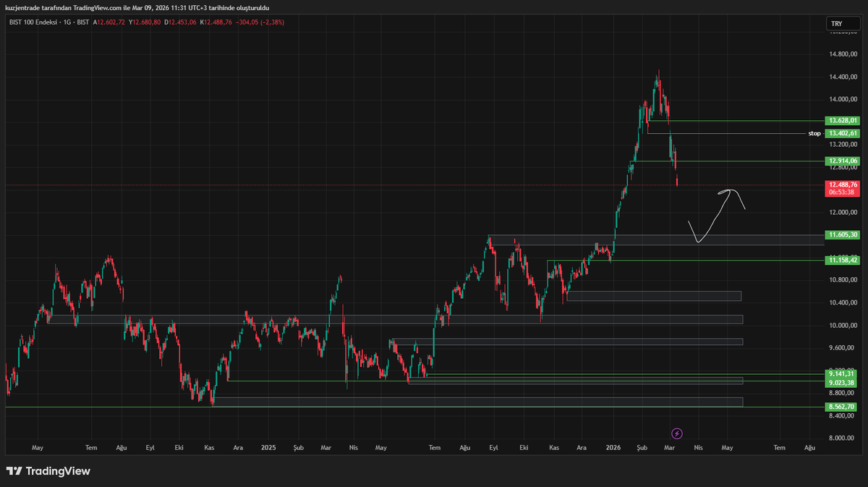Click the 10.000,00 price axis value
Screen dimensions: 868x487
tap(843, 325)
